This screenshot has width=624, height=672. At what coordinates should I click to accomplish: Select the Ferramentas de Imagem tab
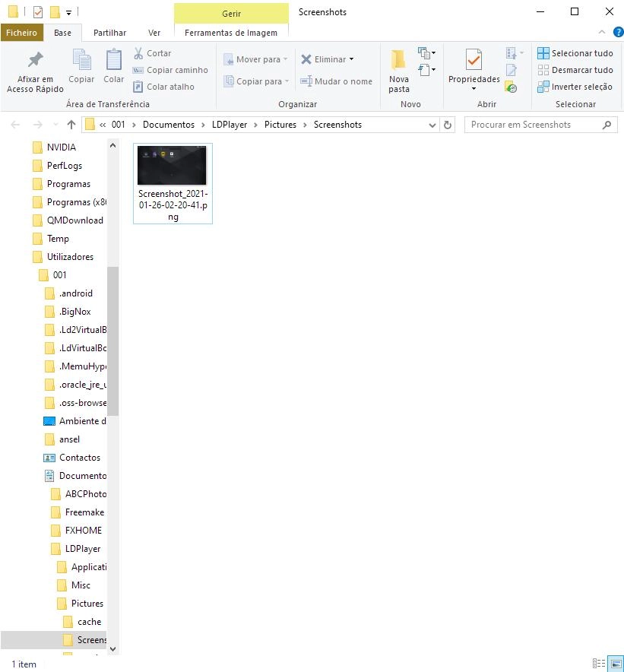tap(231, 33)
